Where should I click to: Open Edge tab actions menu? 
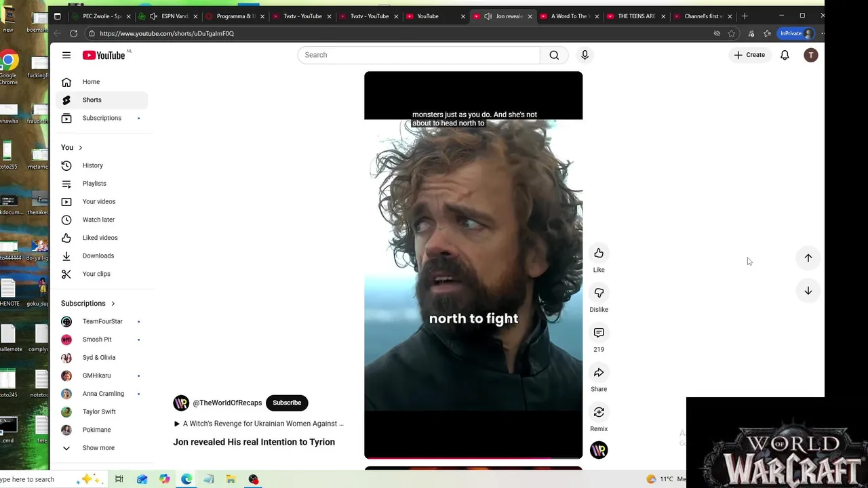pyautogui.click(x=58, y=16)
